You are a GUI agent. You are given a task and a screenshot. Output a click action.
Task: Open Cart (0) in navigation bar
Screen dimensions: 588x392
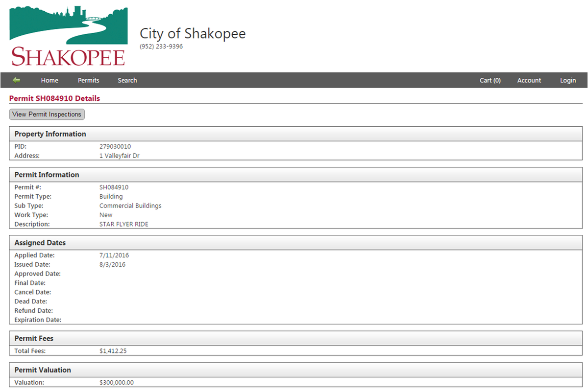[490, 80]
